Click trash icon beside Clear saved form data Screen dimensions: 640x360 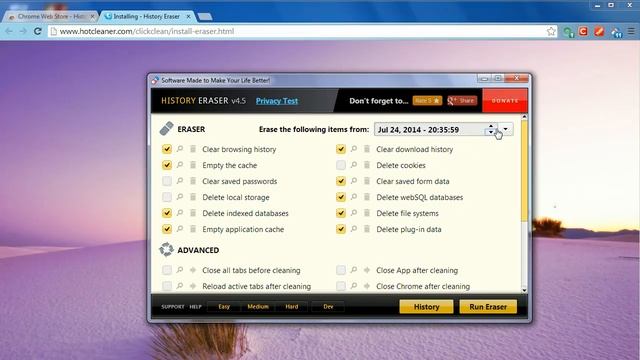pyautogui.click(x=367, y=181)
